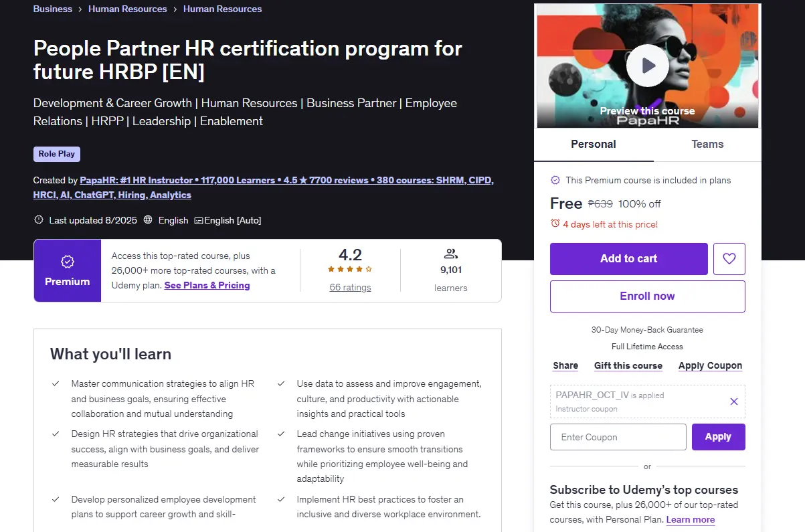Click the 100% off text
This screenshot has width=805, height=532.
640,203
